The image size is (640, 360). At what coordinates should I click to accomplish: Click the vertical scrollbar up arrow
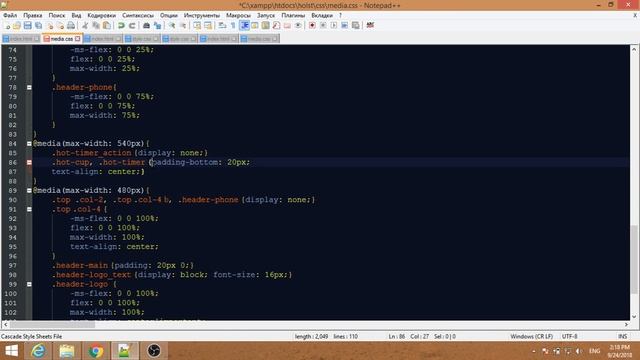click(634, 49)
